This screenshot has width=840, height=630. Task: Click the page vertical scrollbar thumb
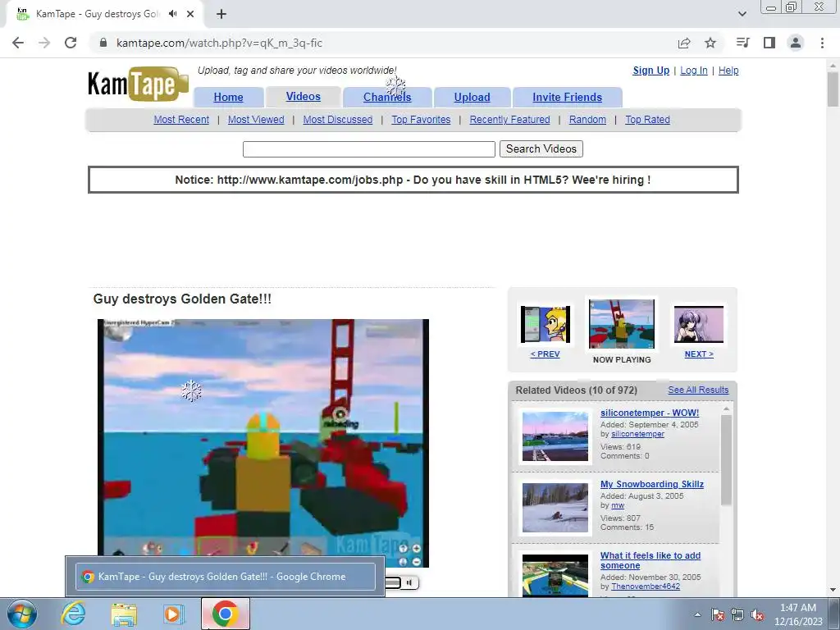point(833,89)
